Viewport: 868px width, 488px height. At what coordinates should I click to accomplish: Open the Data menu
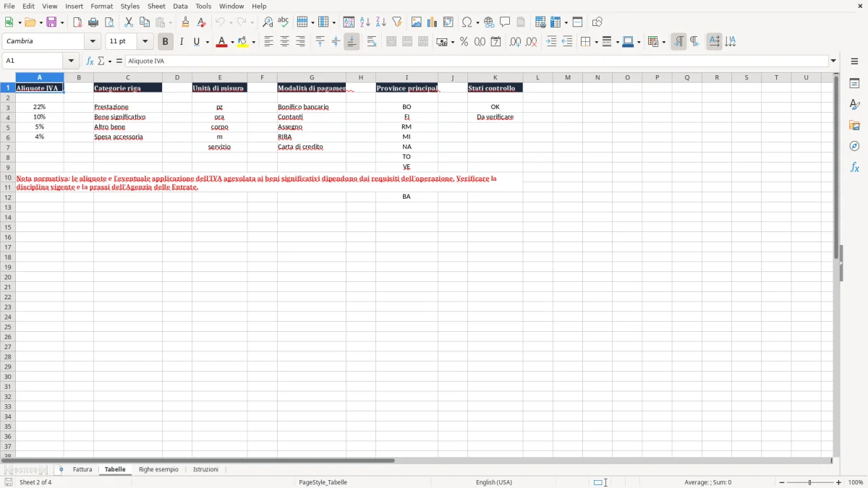(180, 6)
